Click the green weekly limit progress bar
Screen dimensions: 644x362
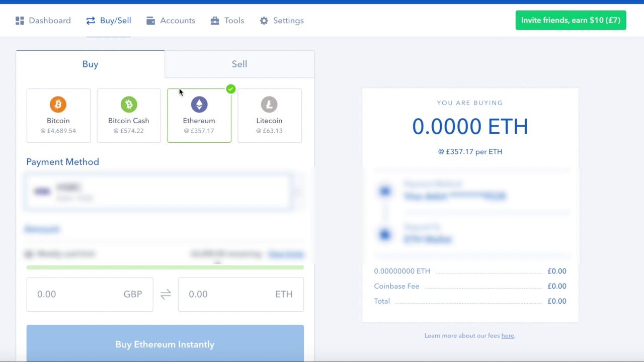[x=165, y=267]
